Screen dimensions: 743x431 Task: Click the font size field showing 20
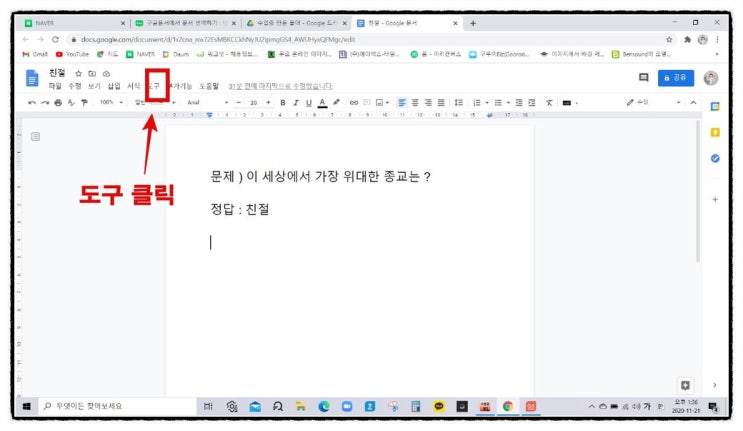[x=254, y=102]
